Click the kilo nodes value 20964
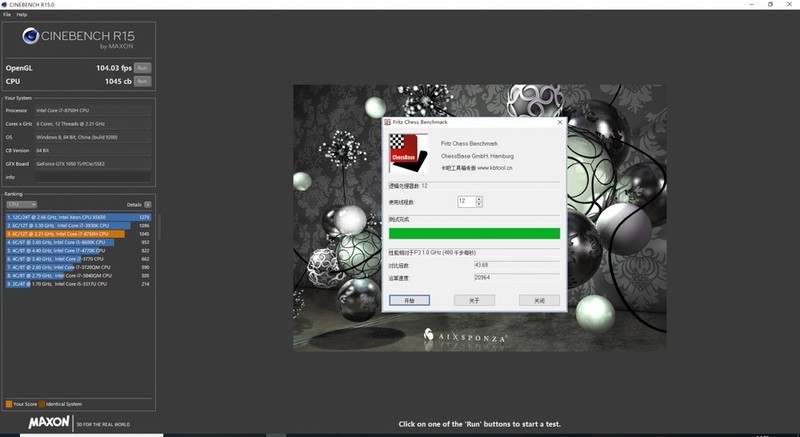The image size is (800, 437). 517,278
